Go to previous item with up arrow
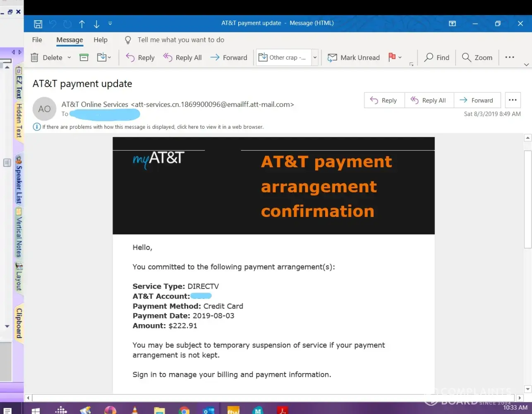Screen dimensions: 532x414 click(82, 24)
